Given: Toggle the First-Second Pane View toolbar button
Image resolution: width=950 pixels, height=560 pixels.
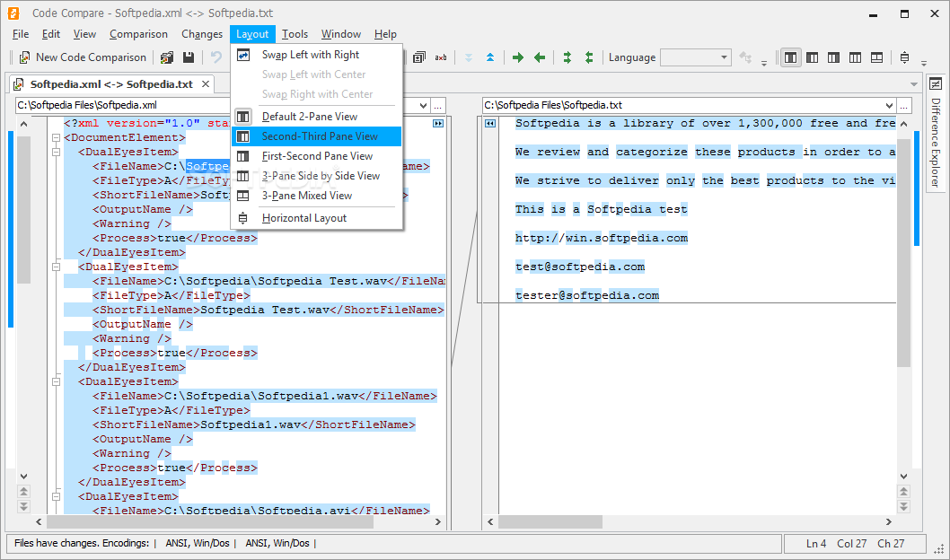Looking at the screenshot, I should coord(833,57).
